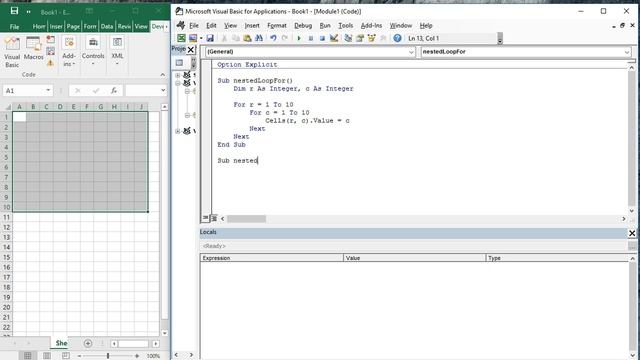Click Procedure View button at code window bottom

(x=205, y=218)
